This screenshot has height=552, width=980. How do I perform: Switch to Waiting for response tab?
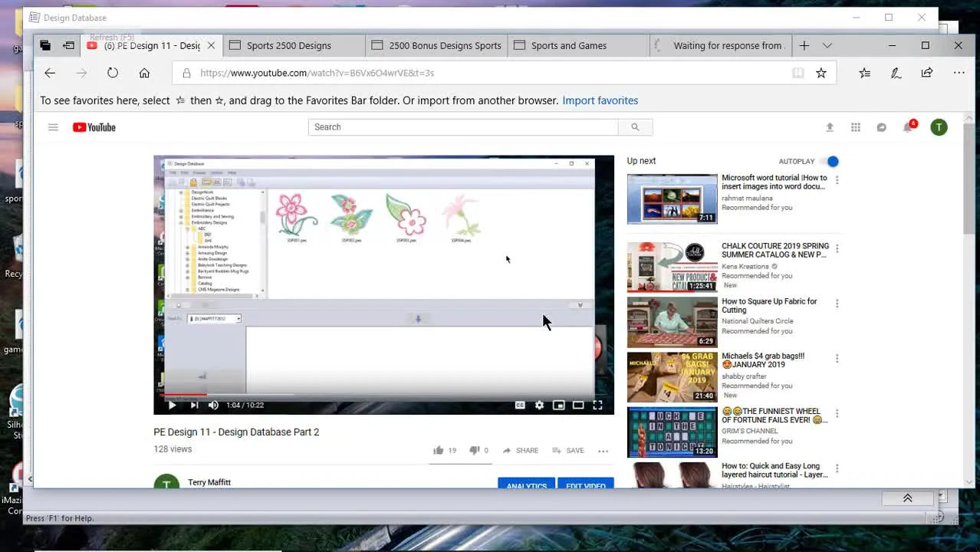719,45
